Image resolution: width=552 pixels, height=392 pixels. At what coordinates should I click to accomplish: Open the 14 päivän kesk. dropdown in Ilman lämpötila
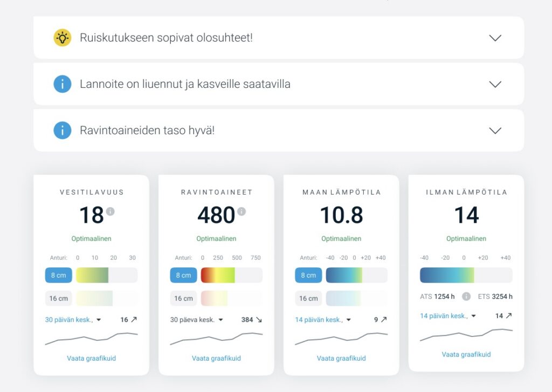tap(448, 316)
